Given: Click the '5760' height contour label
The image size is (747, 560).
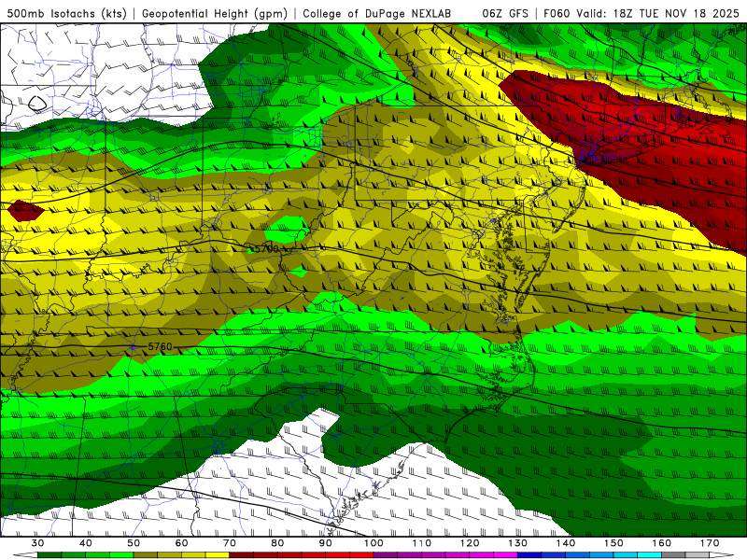Looking at the screenshot, I should coord(160,346).
